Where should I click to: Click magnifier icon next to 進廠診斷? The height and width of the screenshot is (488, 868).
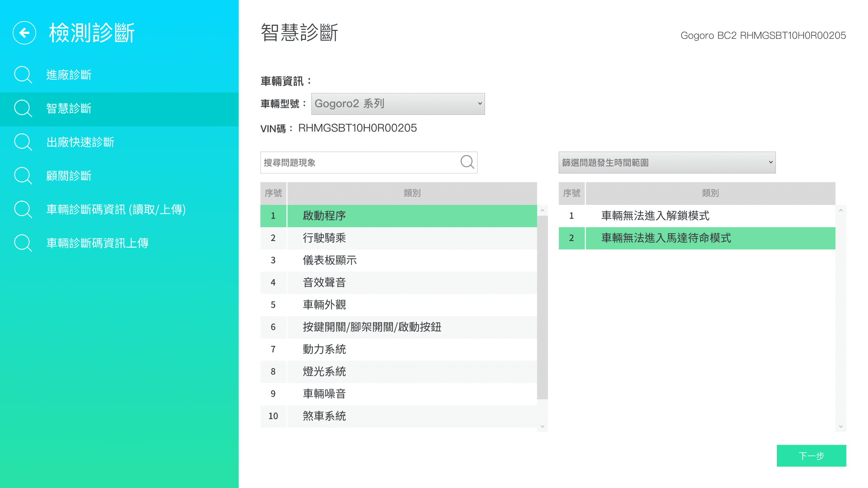[23, 75]
